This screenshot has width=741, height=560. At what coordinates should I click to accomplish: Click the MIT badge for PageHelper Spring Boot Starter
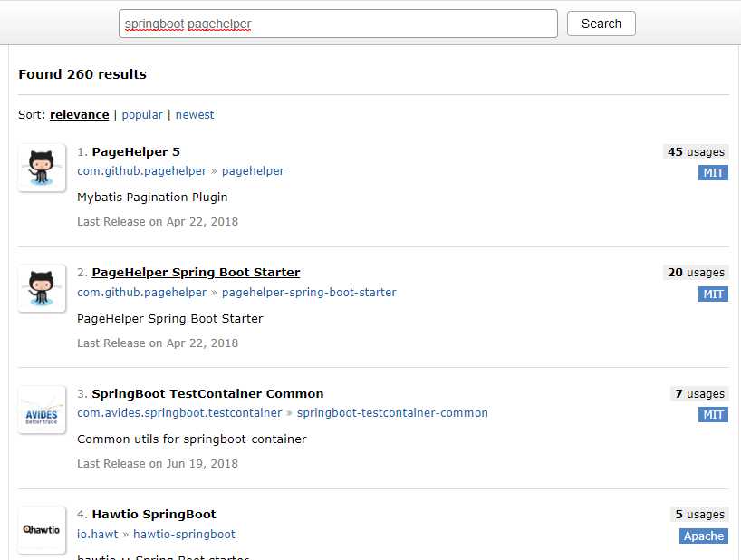coord(713,294)
